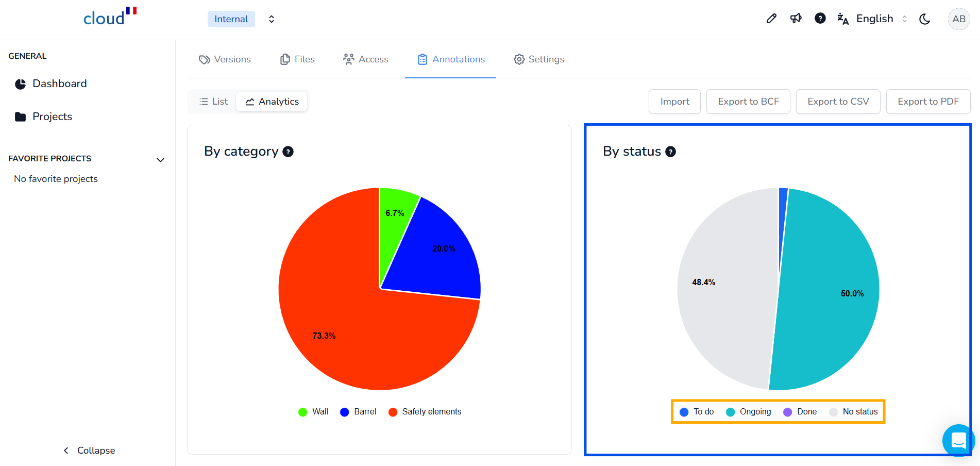Click the Import button
This screenshot has width=980, height=466.
674,102
